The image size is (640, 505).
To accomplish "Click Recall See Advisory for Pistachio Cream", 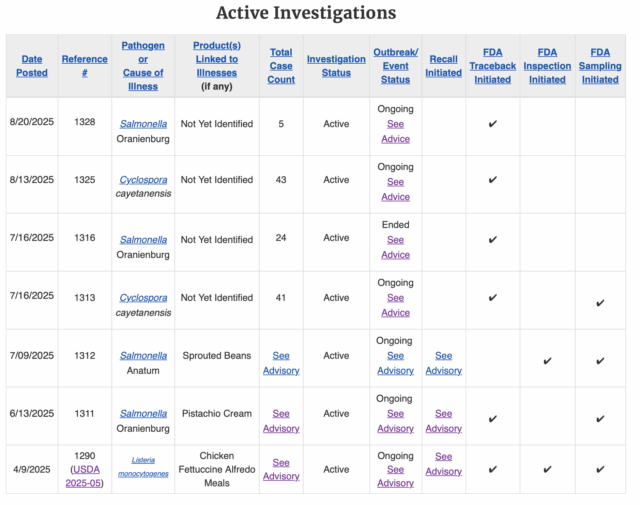I will pyautogui.click(x=444, y=421).
